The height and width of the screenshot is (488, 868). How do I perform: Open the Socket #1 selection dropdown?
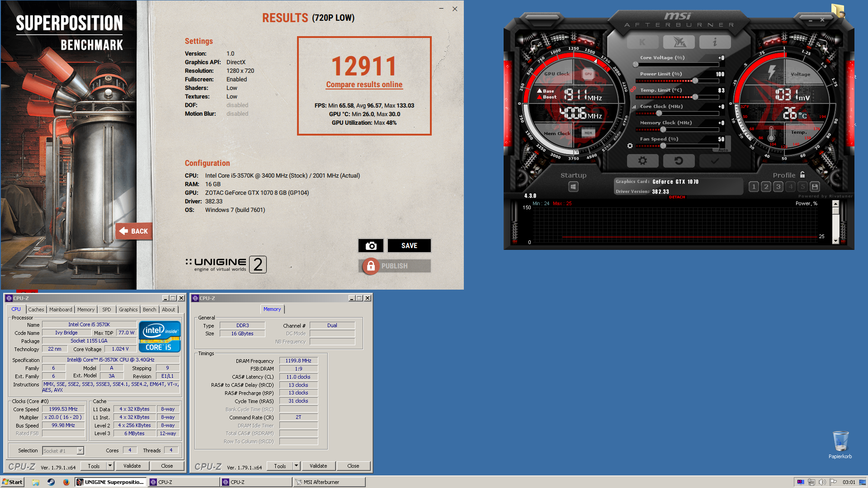(x=80, y=450)
